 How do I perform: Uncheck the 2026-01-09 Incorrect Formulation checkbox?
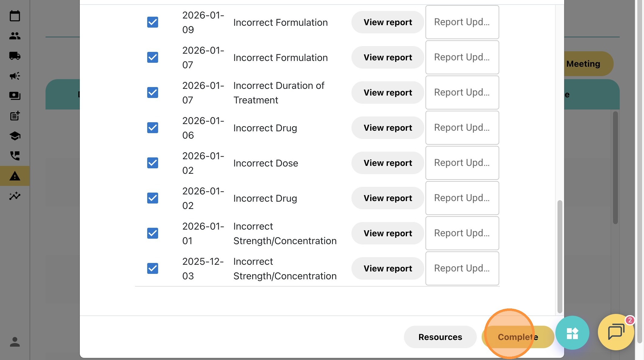[153, 22]
